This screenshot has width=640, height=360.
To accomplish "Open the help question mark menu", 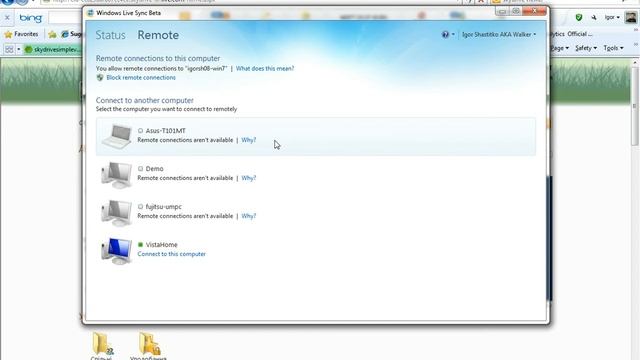I will pyautogui.click(x=447, y=35).
